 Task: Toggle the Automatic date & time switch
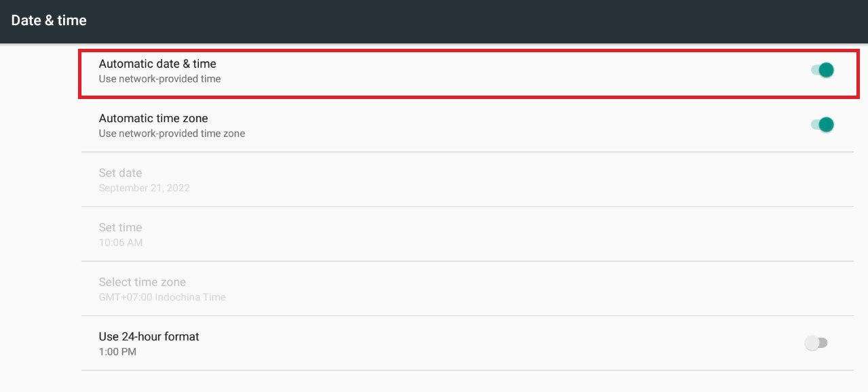coord(823,70)
